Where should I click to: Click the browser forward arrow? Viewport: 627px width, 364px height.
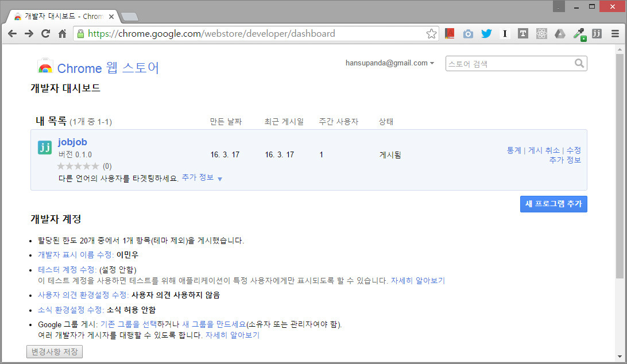(x=29, y=34)
